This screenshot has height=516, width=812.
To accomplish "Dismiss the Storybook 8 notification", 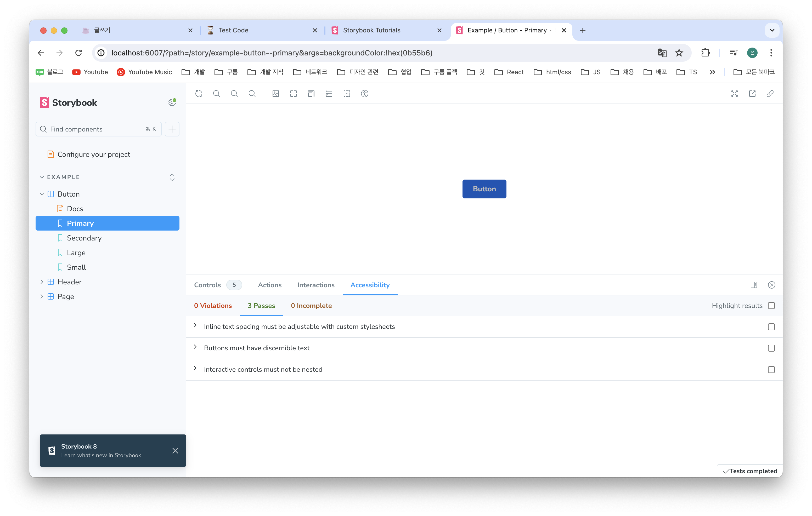I will [175, 451].
